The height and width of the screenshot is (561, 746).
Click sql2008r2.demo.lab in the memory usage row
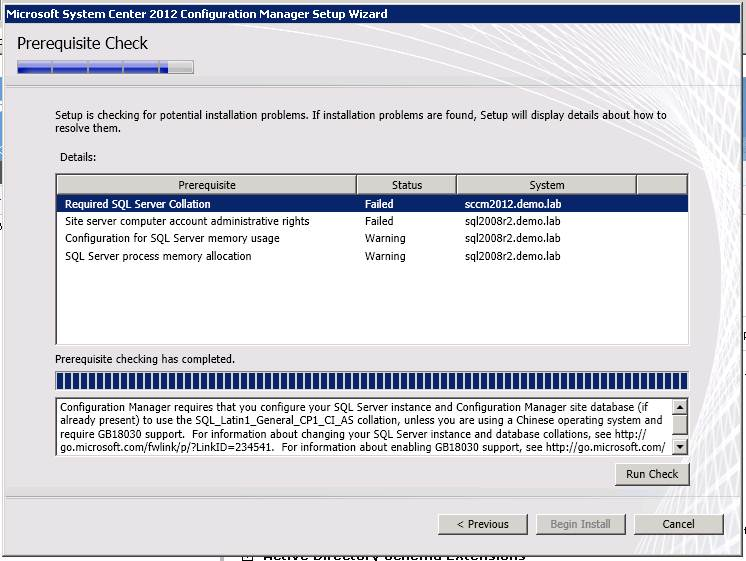click(x=512, y=238)
